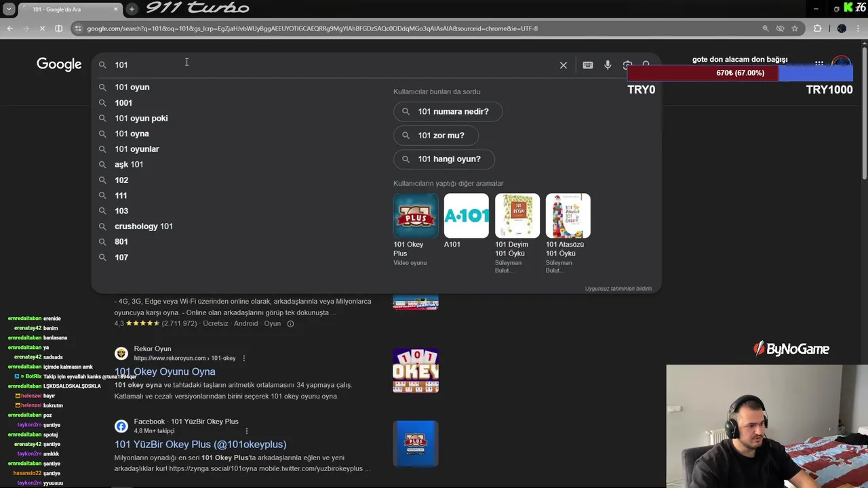
Task: Open the Rekor Oyun 101 Okey thumbnail
Action: tap(416, 371)
